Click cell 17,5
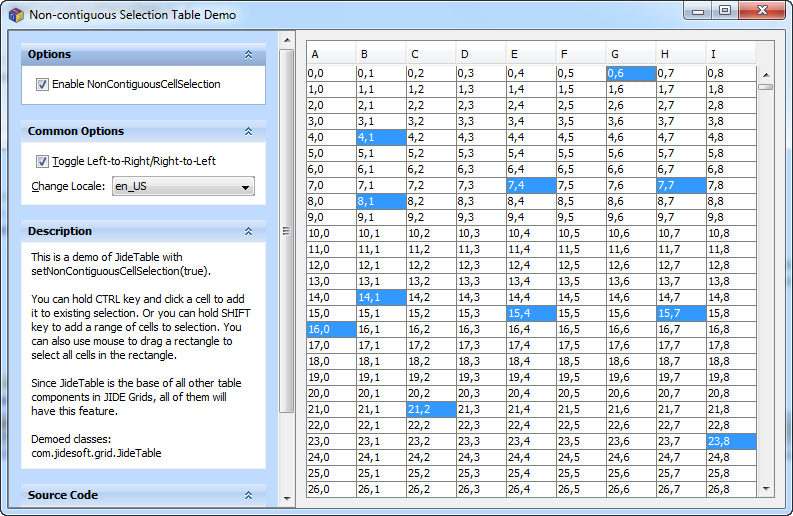This screenshot has width=793, height=516. [x=582, y=346]
